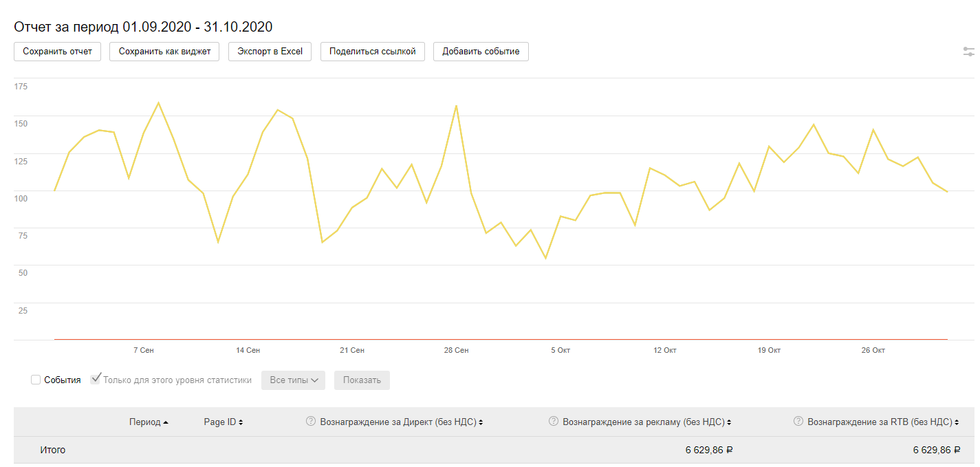Sort by Вознаграждение за RTB arrows
980x467 pixels.
pyautogui.click(x=957, y=422)
